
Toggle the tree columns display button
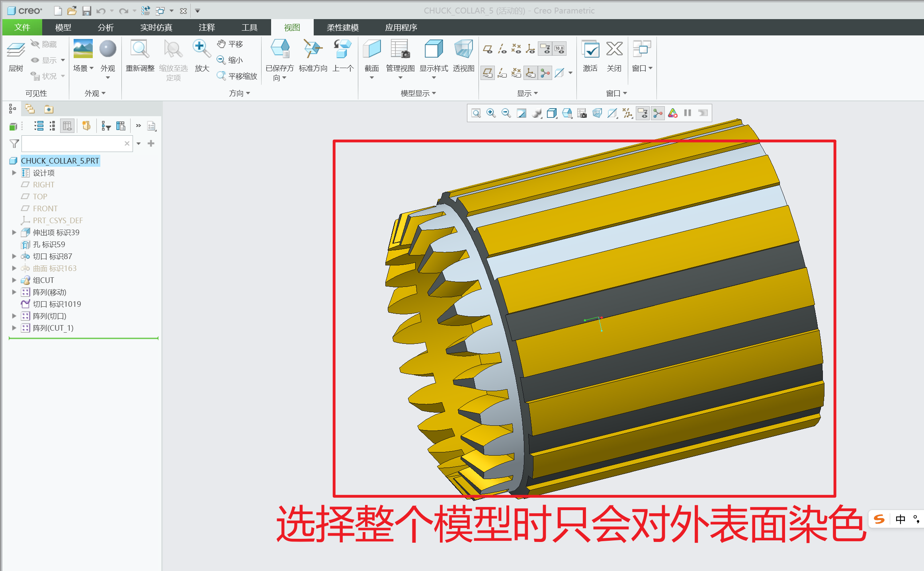click(x=67, y=126)
